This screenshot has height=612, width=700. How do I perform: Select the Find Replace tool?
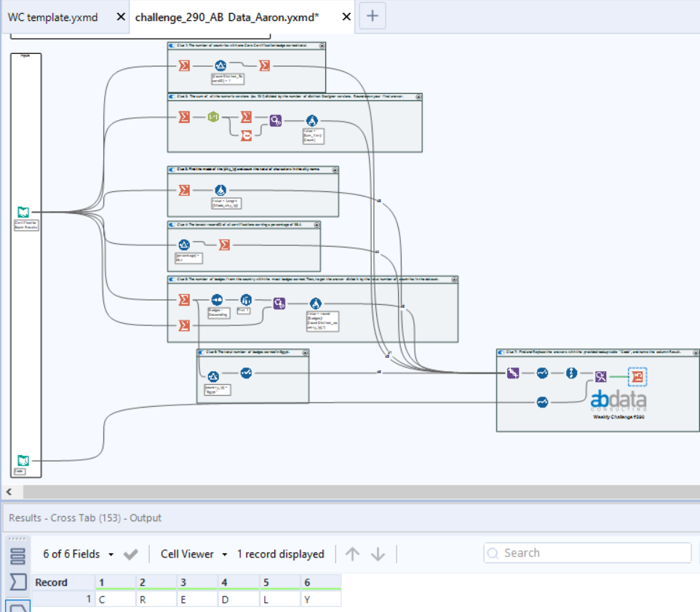[601, 377]
